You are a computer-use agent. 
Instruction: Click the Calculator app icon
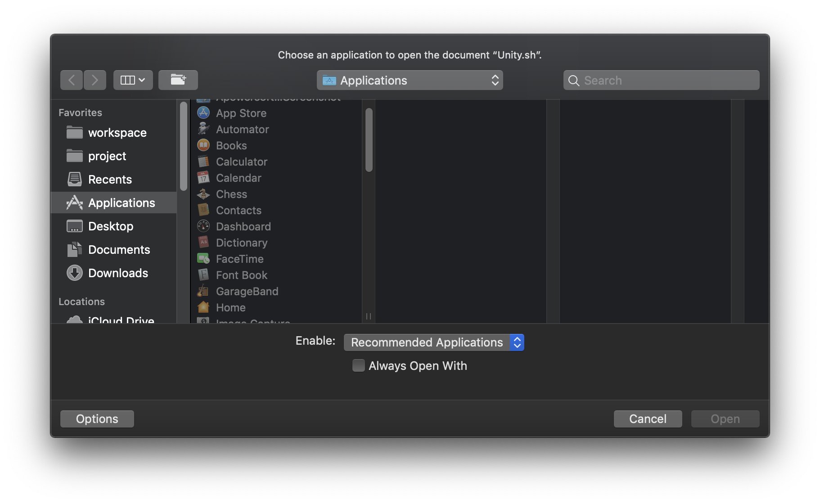coord(203,161)
